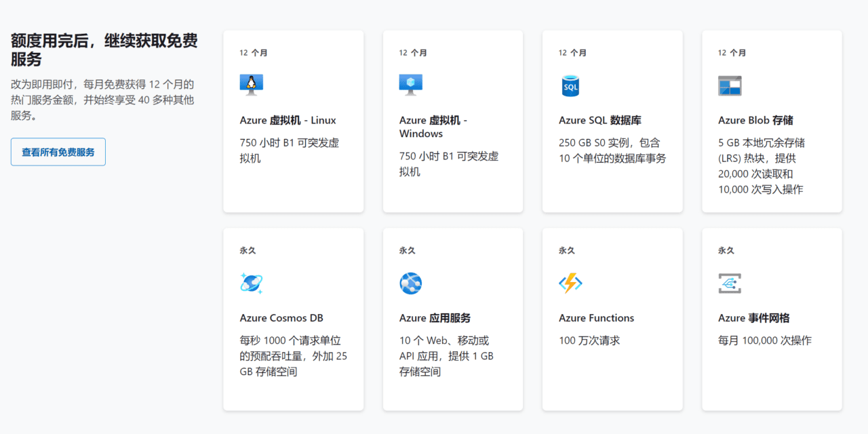
Task: Click the Azure 虚拟机 - Linux penguin icon
Action: pos(251,85)
